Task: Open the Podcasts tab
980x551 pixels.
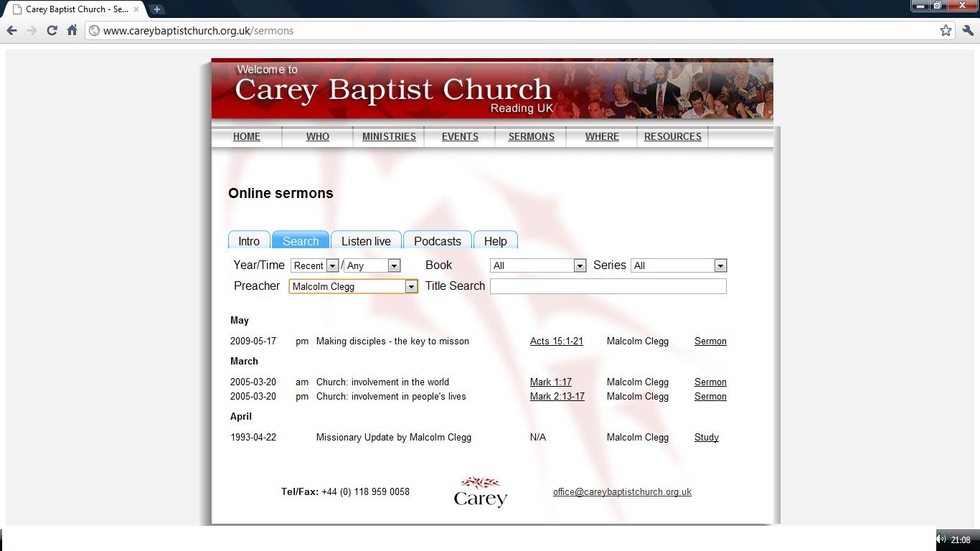Action: [x=437, y=240]
